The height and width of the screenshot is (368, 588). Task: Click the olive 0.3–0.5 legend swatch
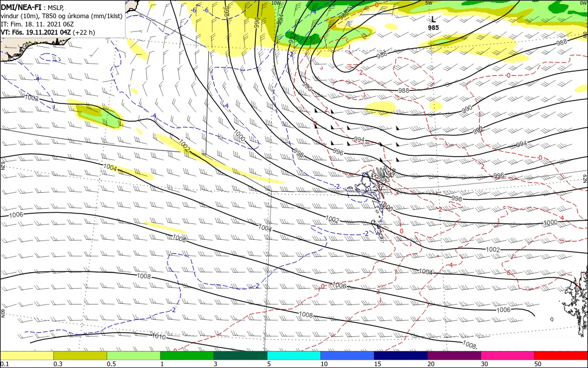point(80,356)
